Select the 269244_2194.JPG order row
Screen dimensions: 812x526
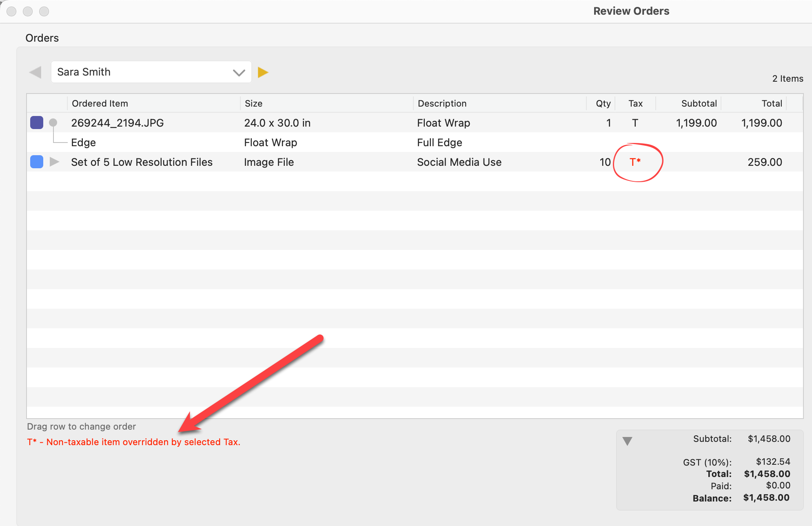click(118, 123)
